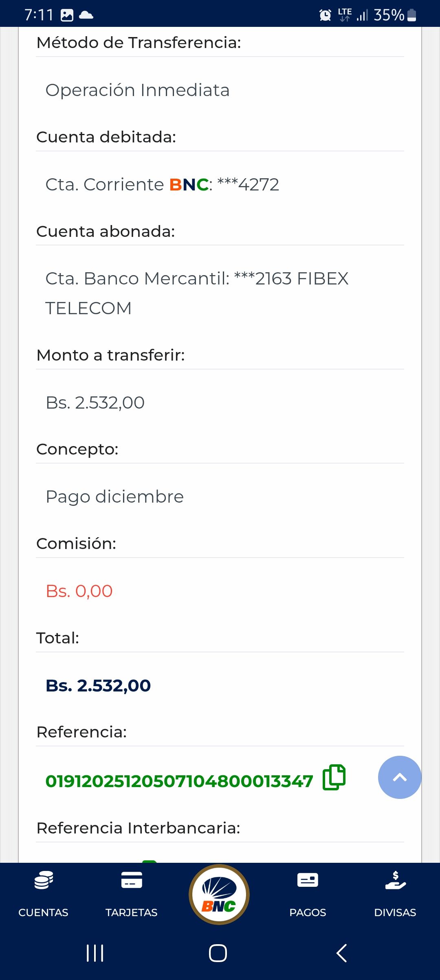
Task: Copy the reference number with the copy icon
Action: pos(334,777)
